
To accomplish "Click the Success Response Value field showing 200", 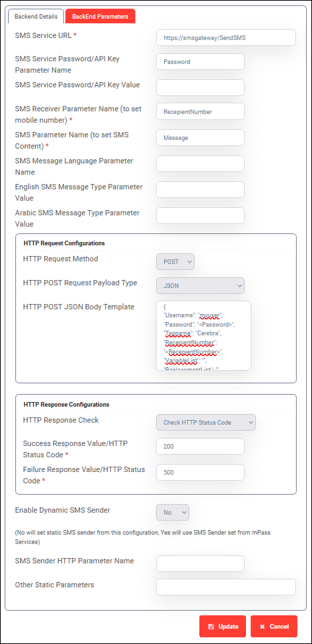I will pyautogui.click(x=201, y=447).
